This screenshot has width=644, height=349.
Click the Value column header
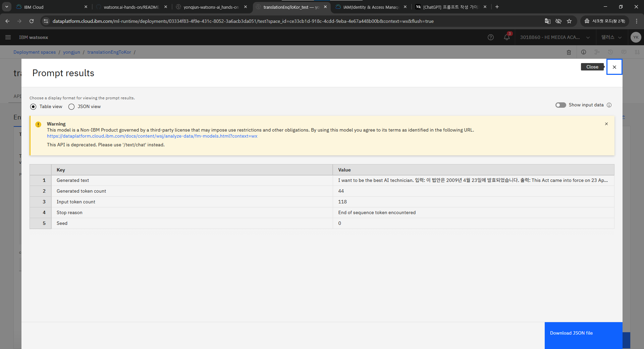click(473, 170)
